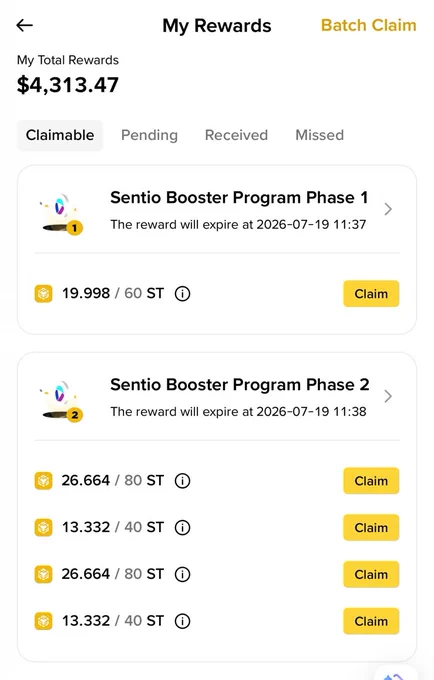The image size is (434, 680).
Task: Open Sentio Booster Program Phase 2 title
Action: click(239, 385)
